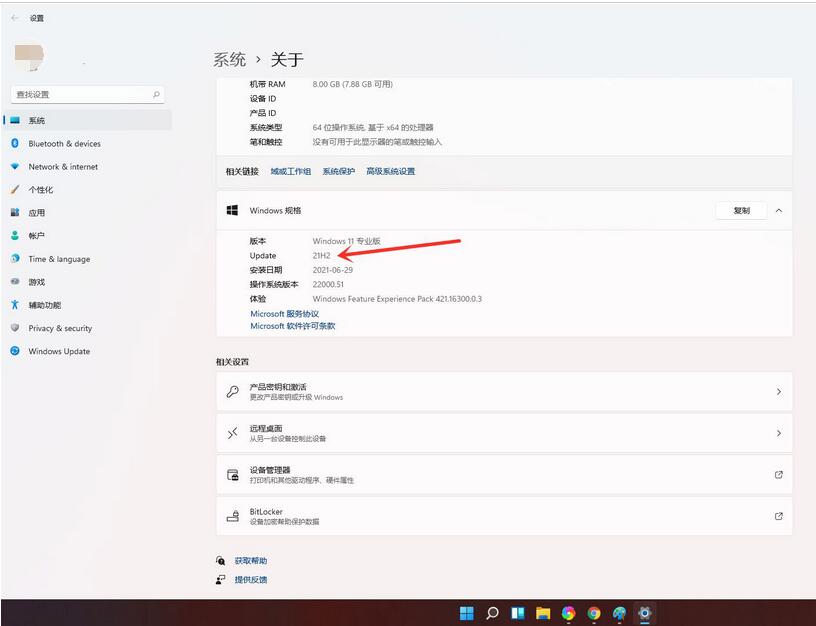
Task: Click the search magnifier icon in settings
Action: pos(156,94)
